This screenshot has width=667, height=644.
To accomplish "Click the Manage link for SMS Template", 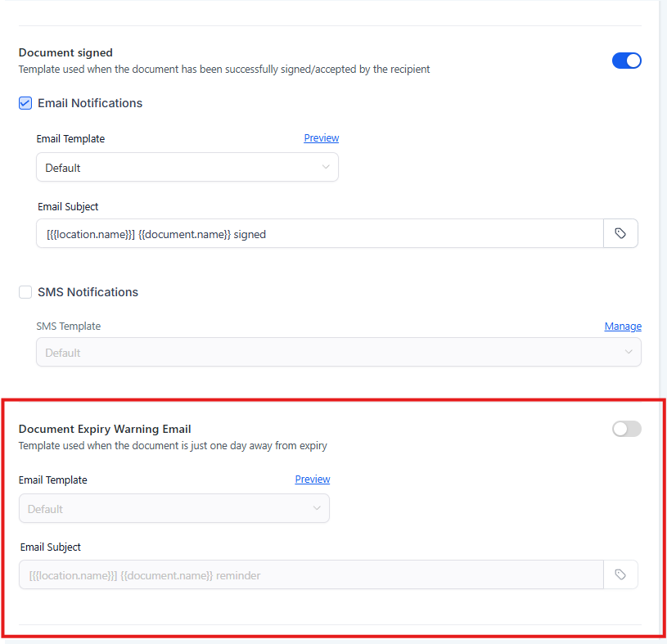I will (x=623, y=327).
